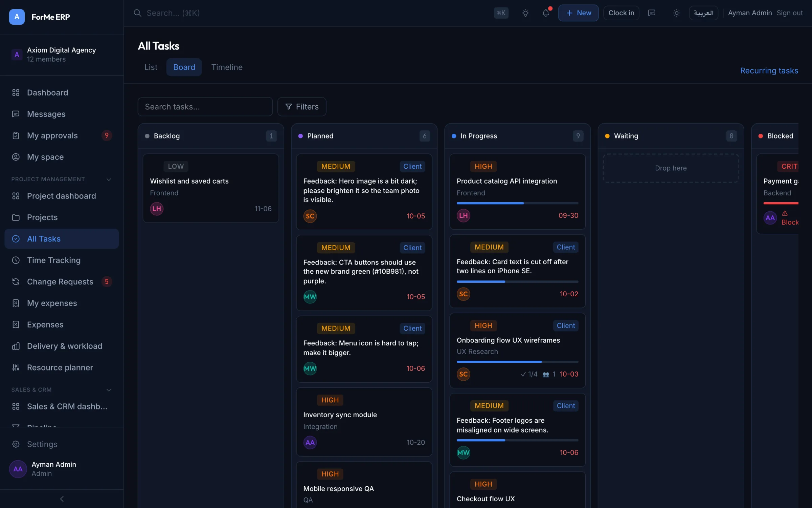
Task: Switch to the List tab
Action: [x=151, y=67]
